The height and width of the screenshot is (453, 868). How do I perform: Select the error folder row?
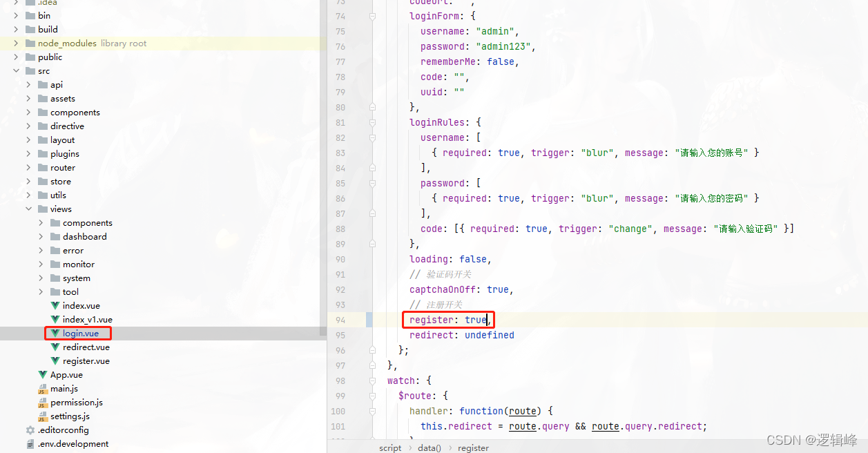coord(163,250)
